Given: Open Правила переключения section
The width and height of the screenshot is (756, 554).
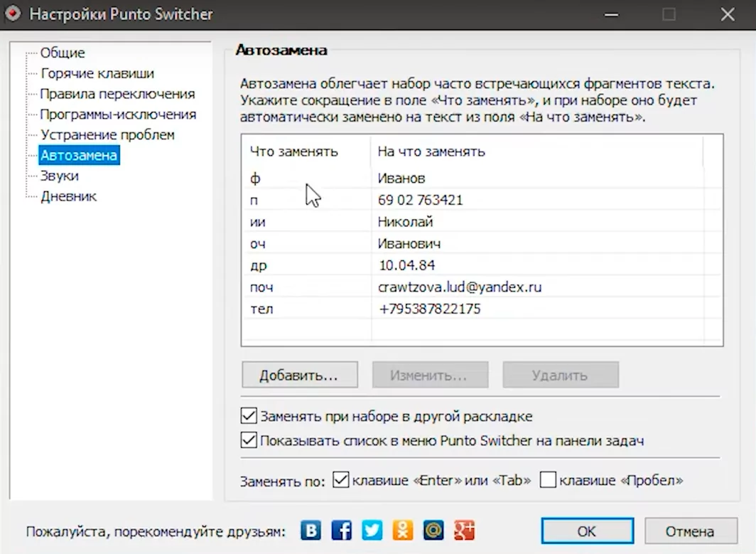Looking at the screenshot, I should [x=118, y=94].
